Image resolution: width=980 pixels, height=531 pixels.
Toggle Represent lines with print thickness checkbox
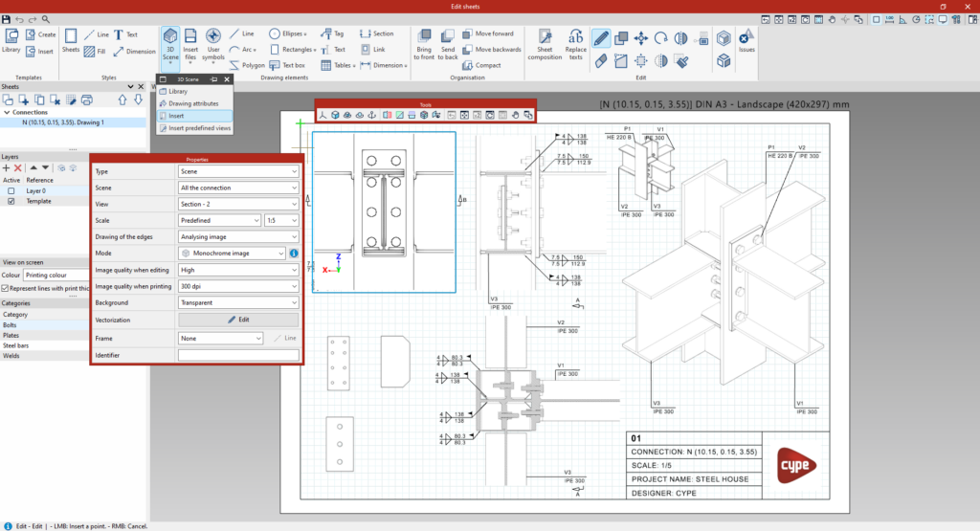click(5, 288)
